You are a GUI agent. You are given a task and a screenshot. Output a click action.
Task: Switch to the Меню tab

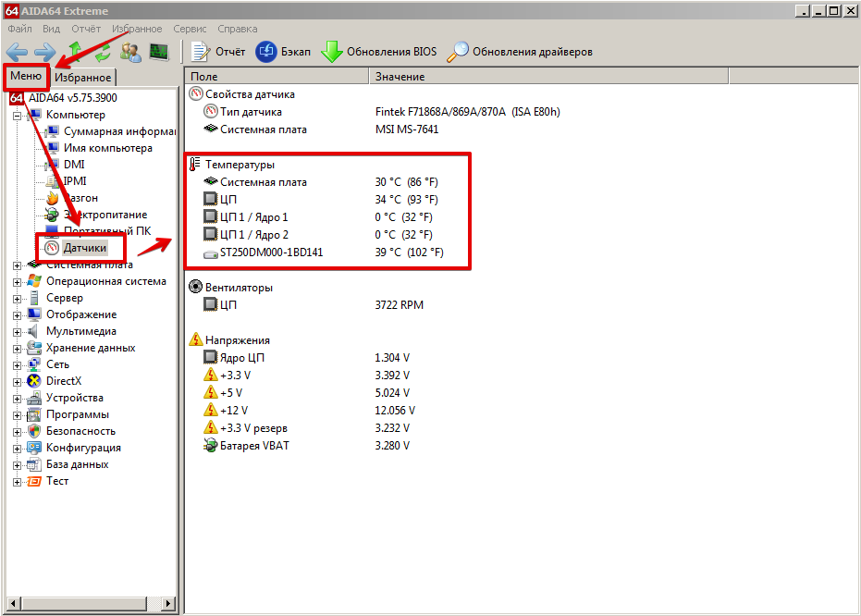[26, 76]
